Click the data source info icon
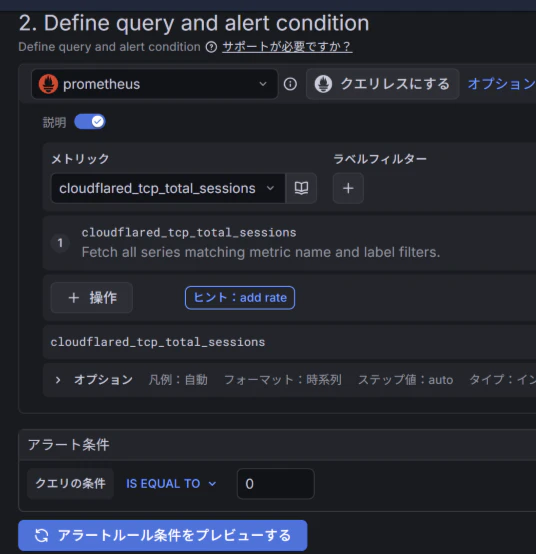The image size is (536, 554). pyautogui.click(x=290, y=84)
